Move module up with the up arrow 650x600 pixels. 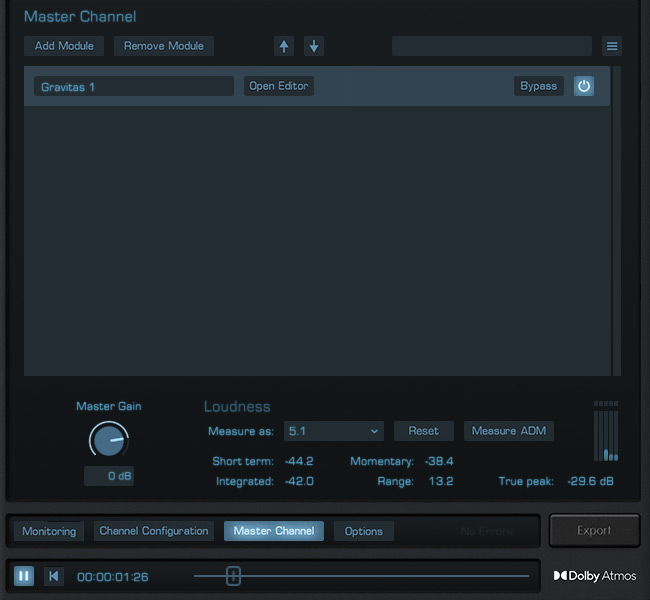point(285,46)
